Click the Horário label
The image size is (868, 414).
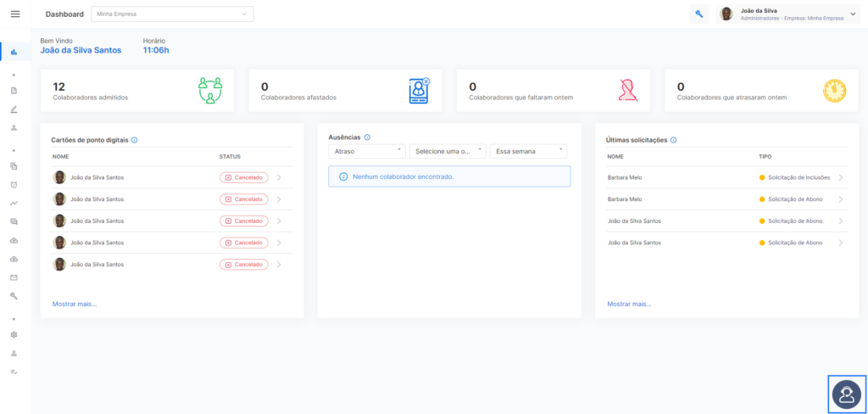(154, 41)
